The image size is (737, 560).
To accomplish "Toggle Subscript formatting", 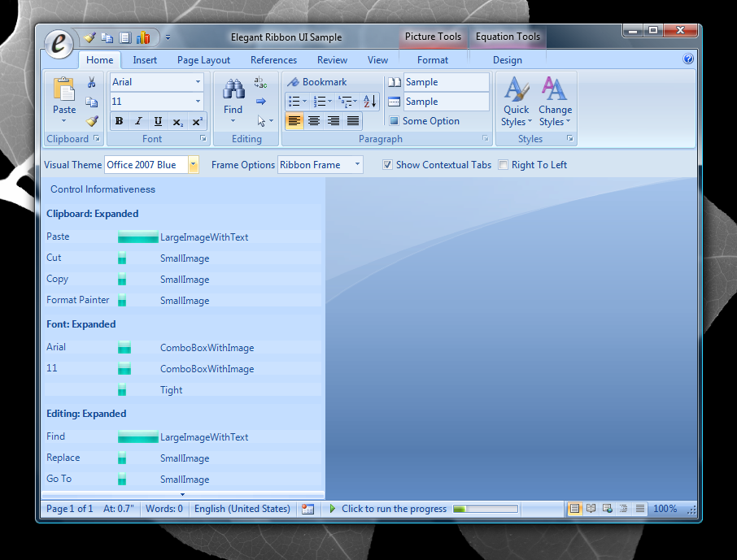I will 177,121.
